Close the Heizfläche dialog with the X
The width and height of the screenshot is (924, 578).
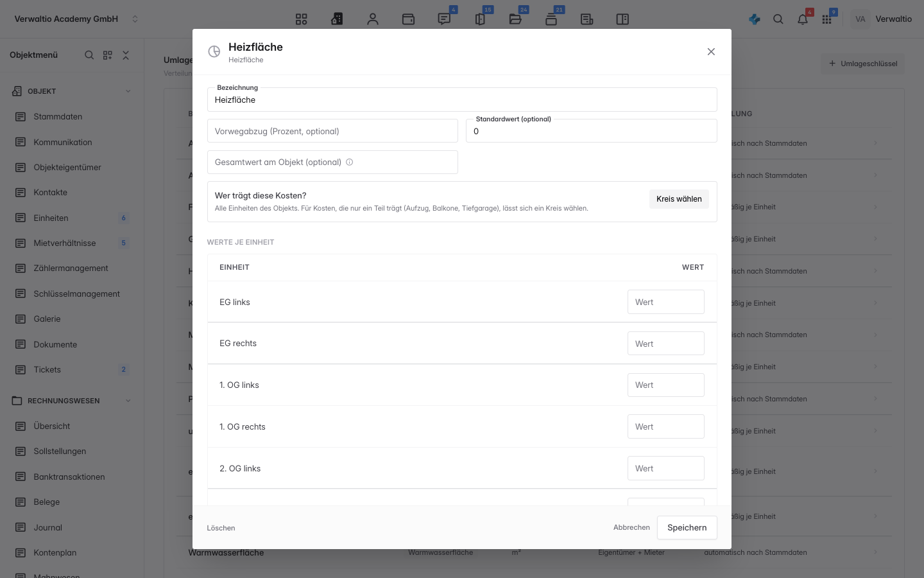pos(711,52)
